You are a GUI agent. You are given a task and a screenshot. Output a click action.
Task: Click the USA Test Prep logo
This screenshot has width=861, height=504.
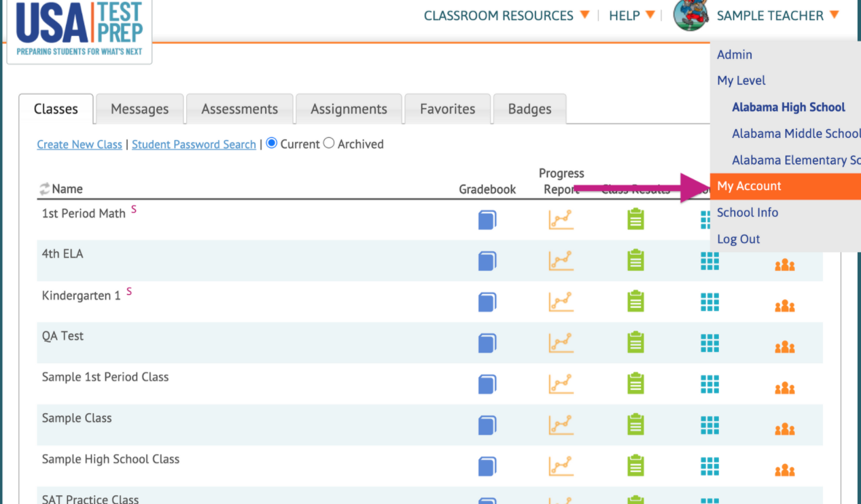79,31
